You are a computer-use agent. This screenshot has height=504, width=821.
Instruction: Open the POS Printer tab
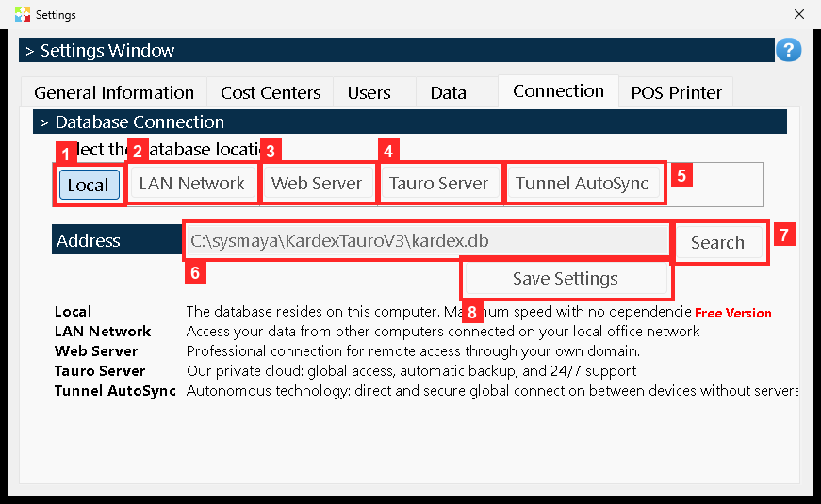(677, 92)
